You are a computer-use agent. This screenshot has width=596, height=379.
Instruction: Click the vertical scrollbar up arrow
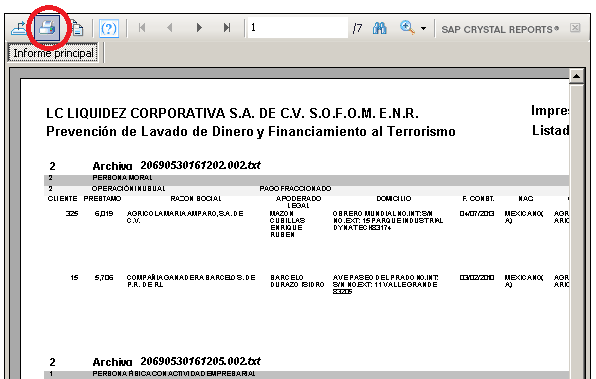(576, 76)
